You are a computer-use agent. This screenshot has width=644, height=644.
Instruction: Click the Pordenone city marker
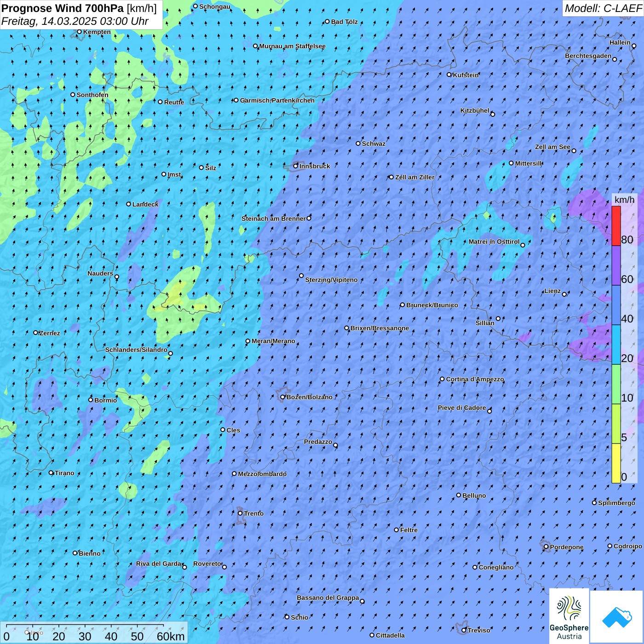pos(546,547)
